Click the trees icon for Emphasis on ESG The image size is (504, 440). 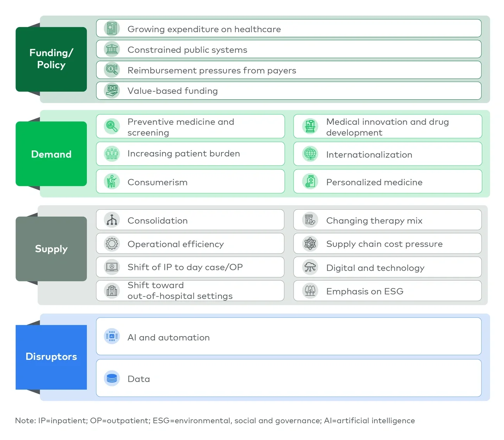pos(310,290)
